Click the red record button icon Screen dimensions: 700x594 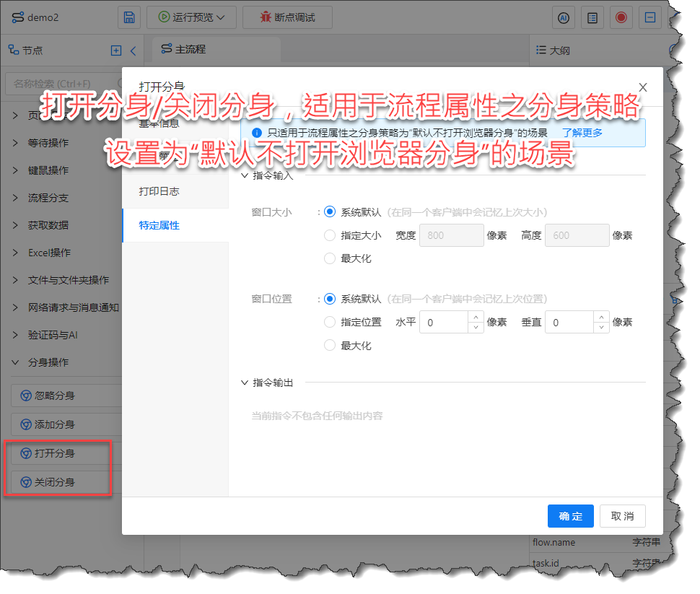[621, 17]
